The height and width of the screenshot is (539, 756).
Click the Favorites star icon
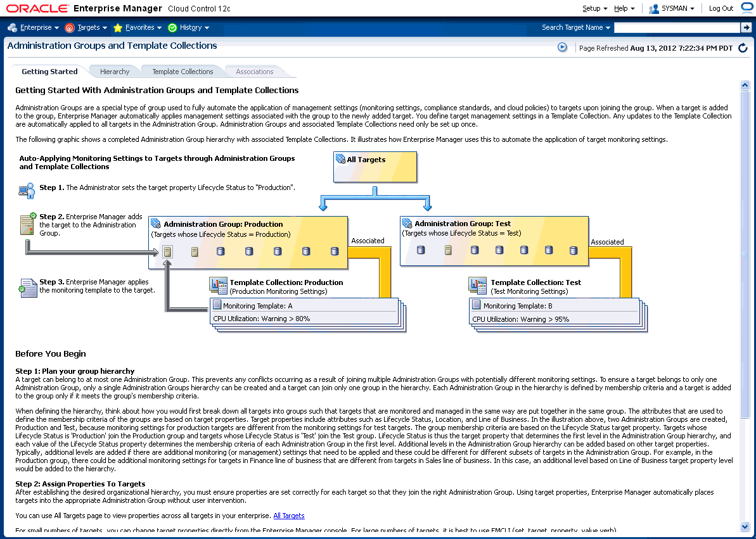point(118,28)
